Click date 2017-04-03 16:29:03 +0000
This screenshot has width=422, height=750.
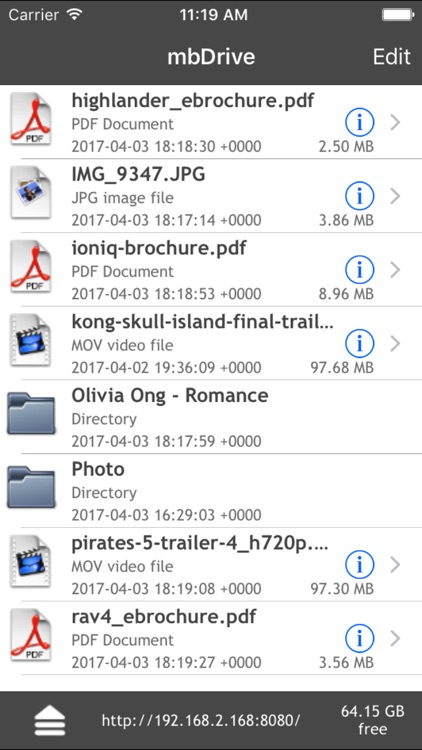tap(167, 515)
